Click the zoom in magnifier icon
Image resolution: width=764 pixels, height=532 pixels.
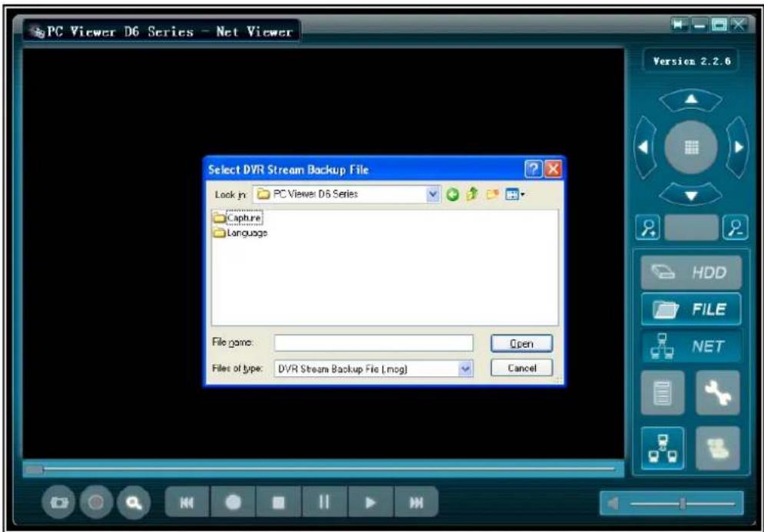point(648,227)
